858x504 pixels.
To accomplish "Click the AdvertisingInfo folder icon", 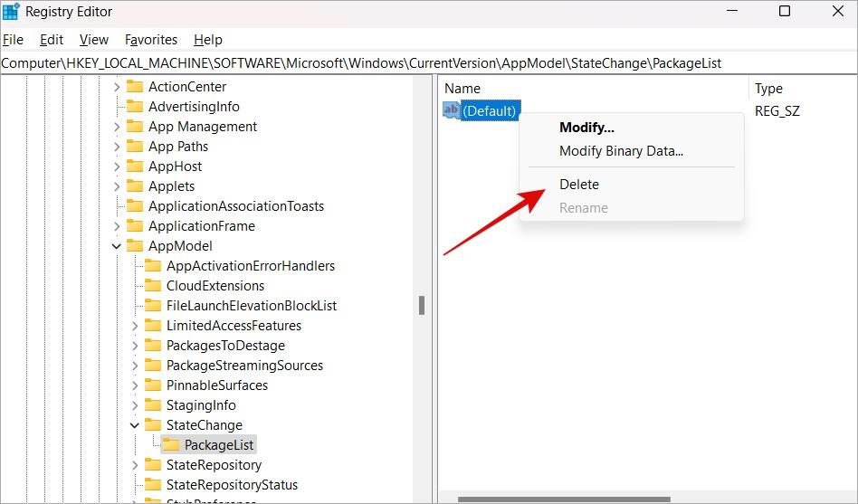I will (135, 106).
